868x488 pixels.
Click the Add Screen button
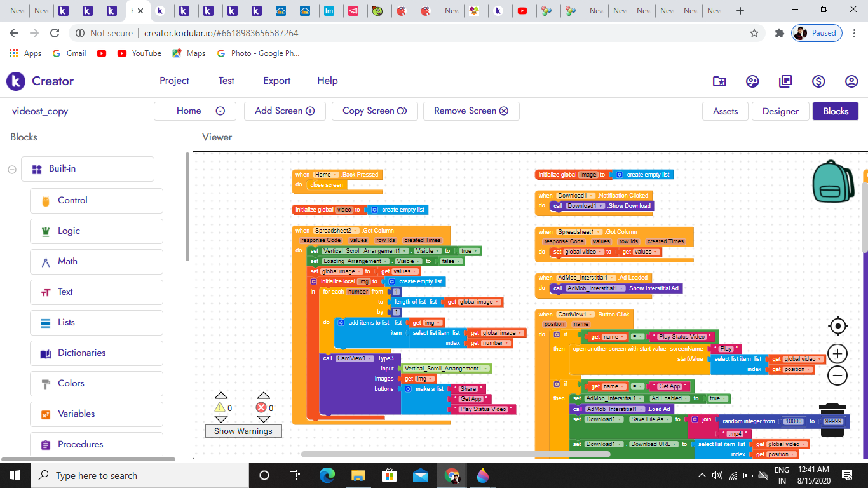[285, 111]
